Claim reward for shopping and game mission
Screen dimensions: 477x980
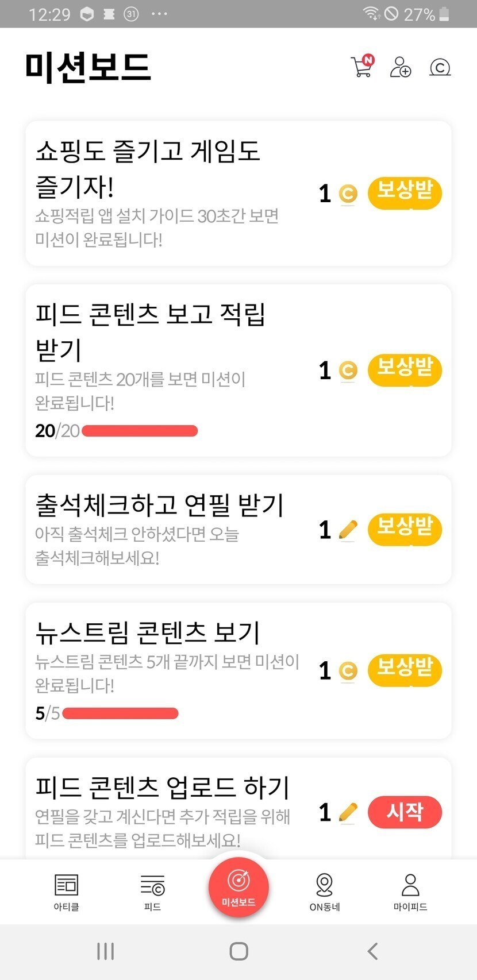(405, 193)
